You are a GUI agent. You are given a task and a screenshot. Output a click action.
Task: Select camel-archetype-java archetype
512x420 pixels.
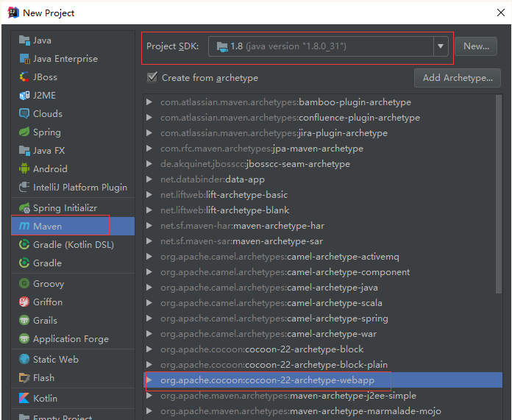(269, 288)
